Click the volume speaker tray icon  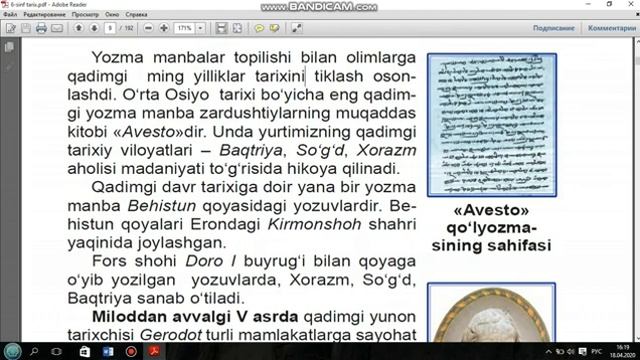[x=571, y=351]
